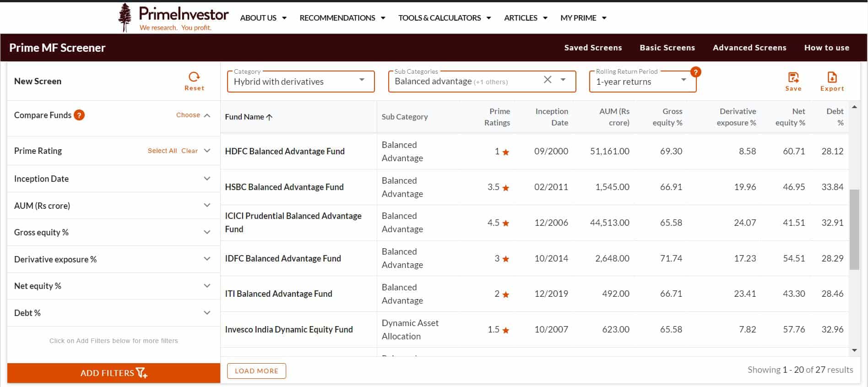Open the How to use page
Image resolution: width=868 pixels, height=387 pixels.
(826, 48)
